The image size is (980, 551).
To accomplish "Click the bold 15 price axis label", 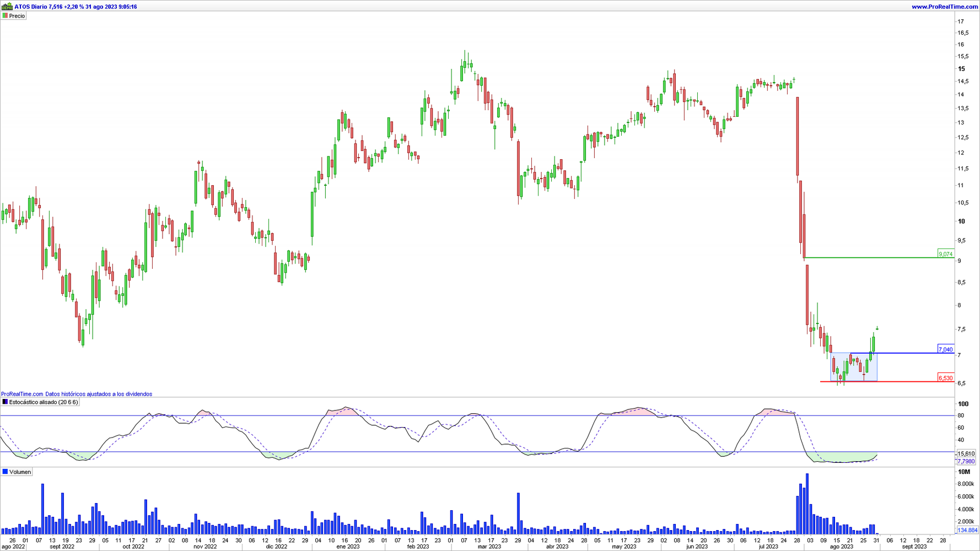I will pos(961,69).
